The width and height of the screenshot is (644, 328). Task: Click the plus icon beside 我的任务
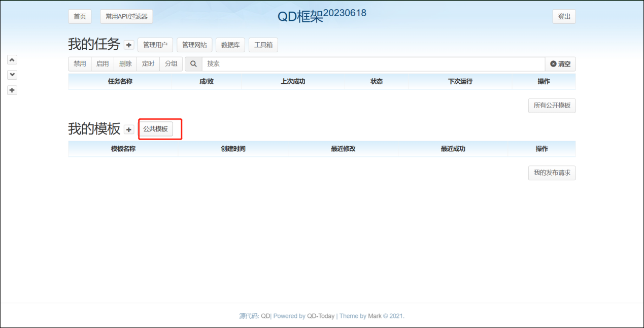pos(129,45)
